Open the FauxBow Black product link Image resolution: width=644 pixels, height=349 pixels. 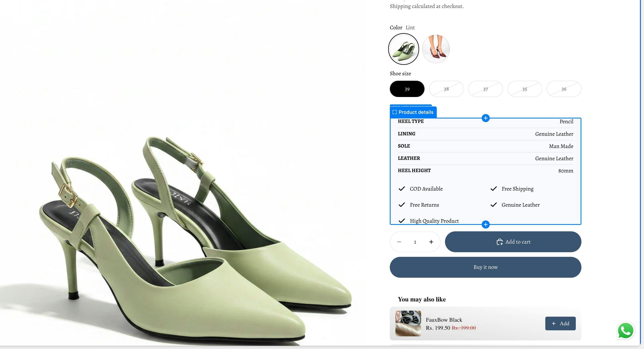(444, 320)
